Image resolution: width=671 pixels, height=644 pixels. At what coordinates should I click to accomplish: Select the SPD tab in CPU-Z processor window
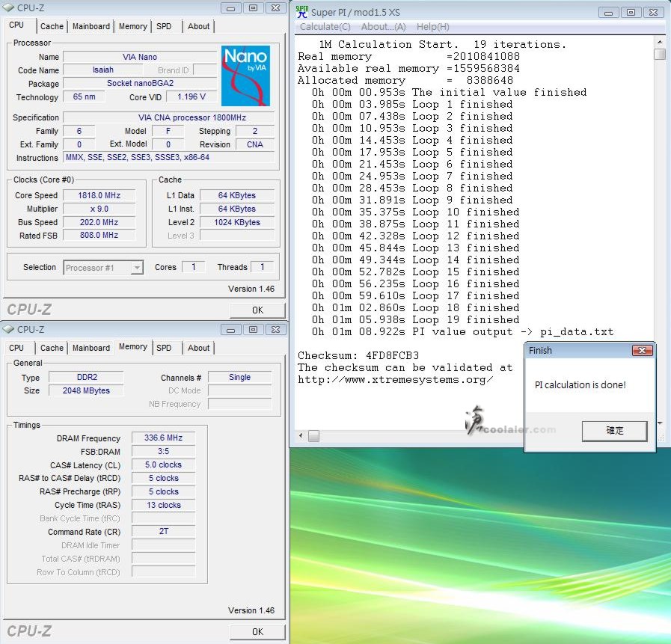coord(164,26)
